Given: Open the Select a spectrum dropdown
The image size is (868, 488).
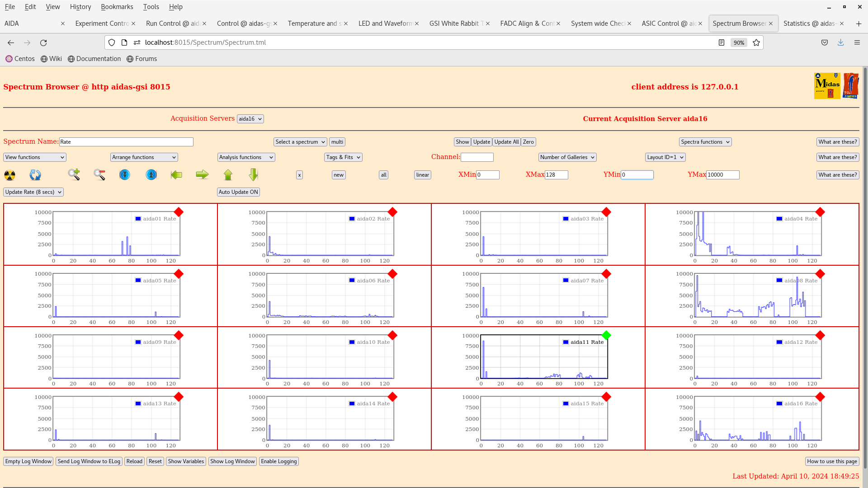Looking at the screenshot, I should [x=300, y=142].
